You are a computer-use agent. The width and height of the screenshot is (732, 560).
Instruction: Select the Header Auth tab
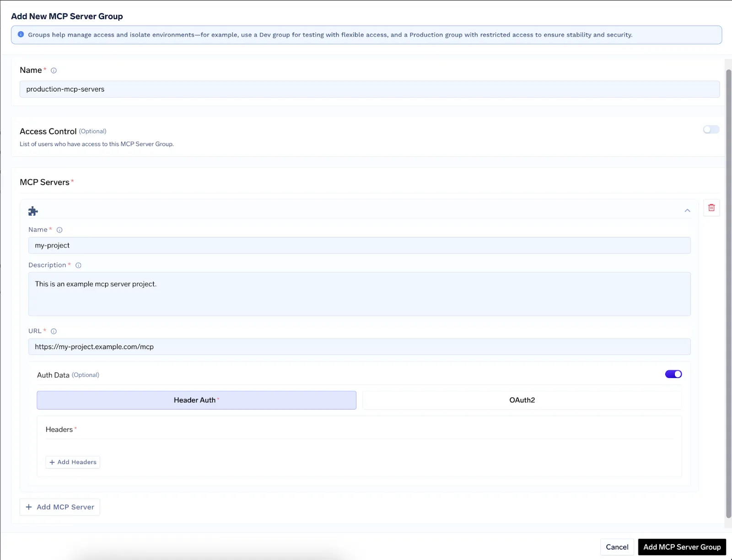click(x=196, y=400)
